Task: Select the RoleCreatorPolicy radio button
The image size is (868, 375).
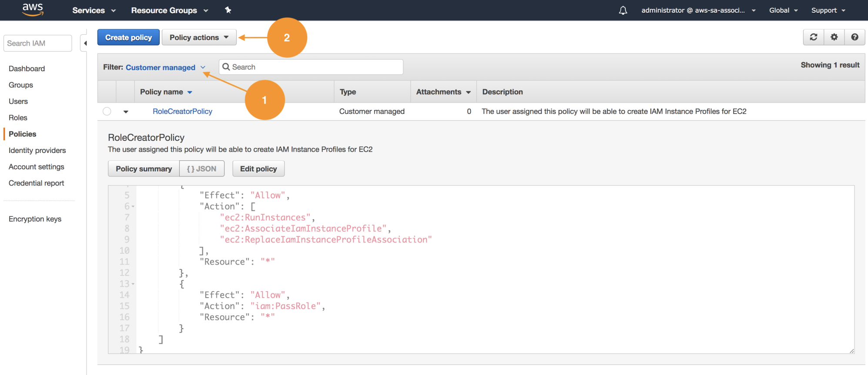Action: 107,111
